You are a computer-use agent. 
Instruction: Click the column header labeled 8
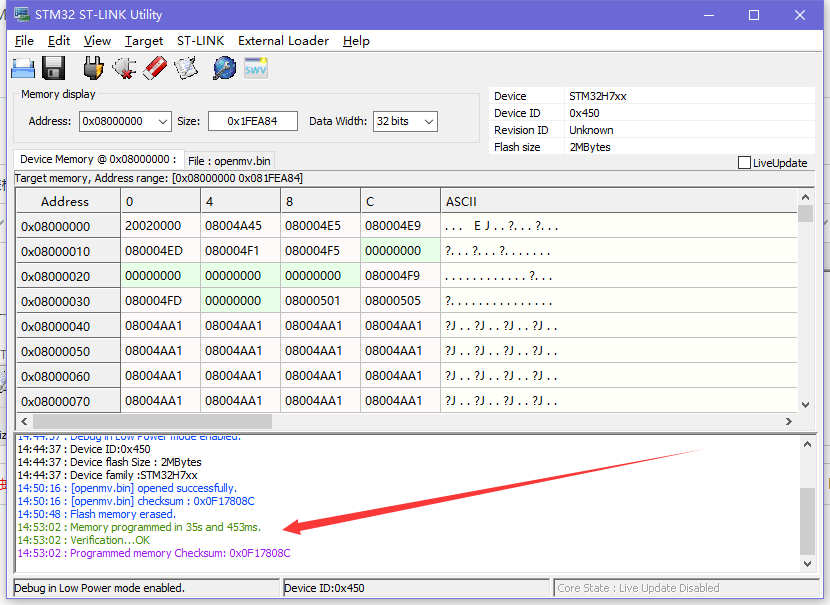tap(320, 201)
